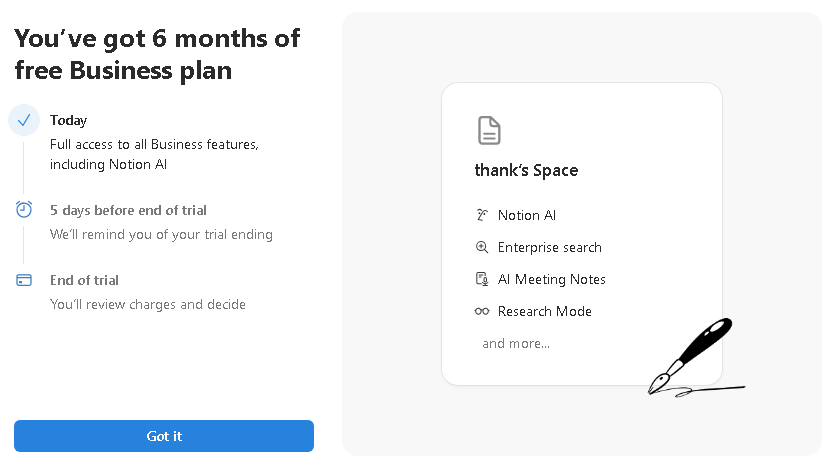Viewport: 829px width, 471px height.
Task: Select the End of trial step label
Action: [x=84, y=280]
